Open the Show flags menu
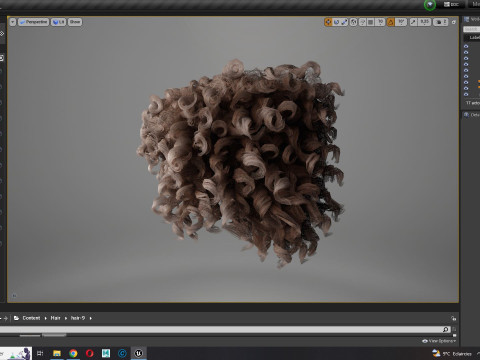 (x=75, y=22)
